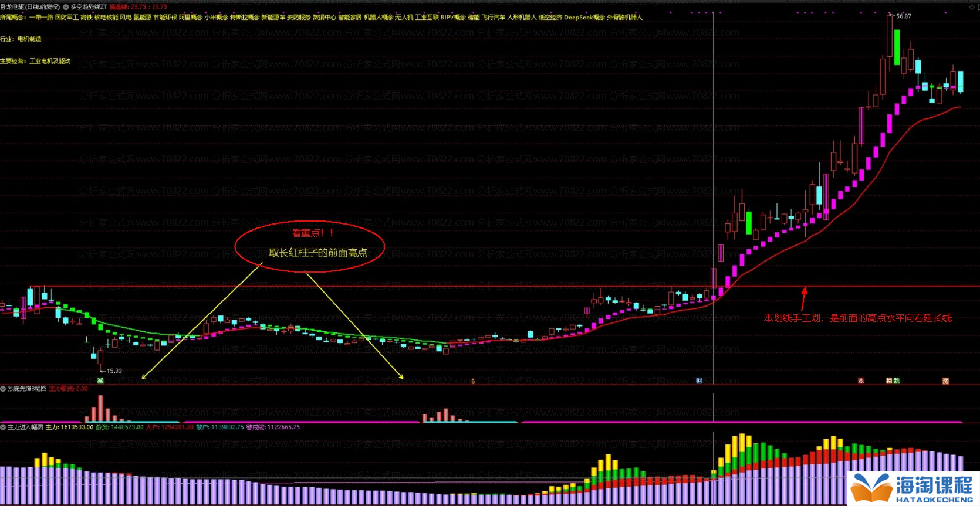The height and width of the screenshot is (506, 980).
Task: Open the 多空趋势线ZT indicator dropdown arrow
Action: [x=66, y=7]
